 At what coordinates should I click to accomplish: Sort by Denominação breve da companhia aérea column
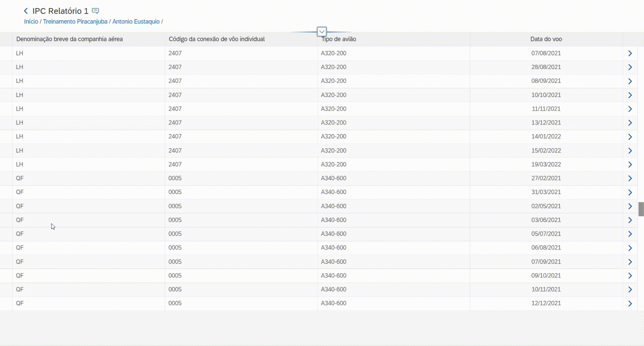pos(70,39)
